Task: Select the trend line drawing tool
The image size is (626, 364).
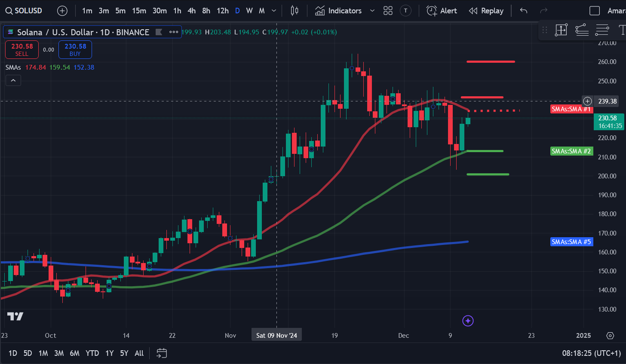Action: (582, 30)
